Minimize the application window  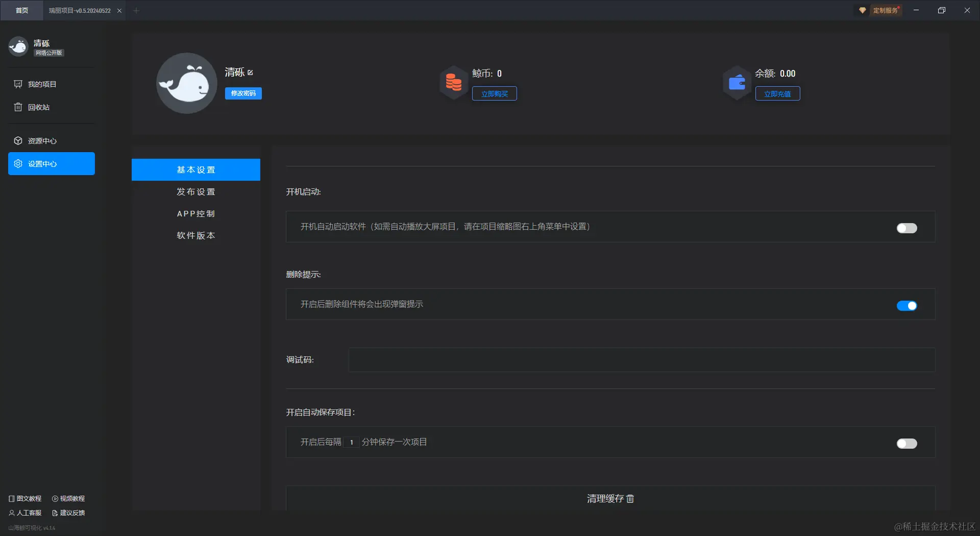[x=916, y=10]
